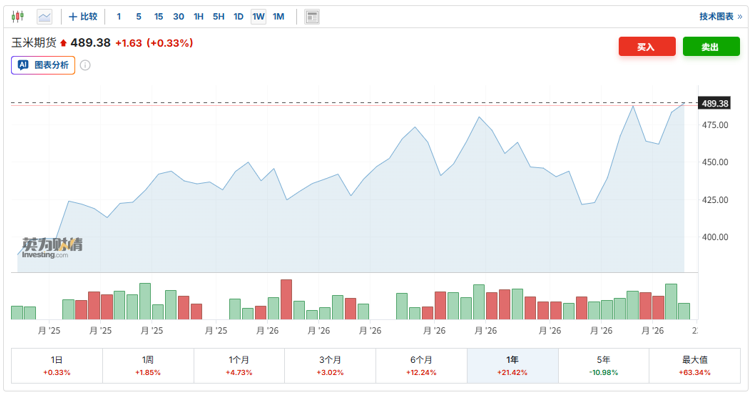Click the 489.38 price tag on axis

click(x=715, y=103)
